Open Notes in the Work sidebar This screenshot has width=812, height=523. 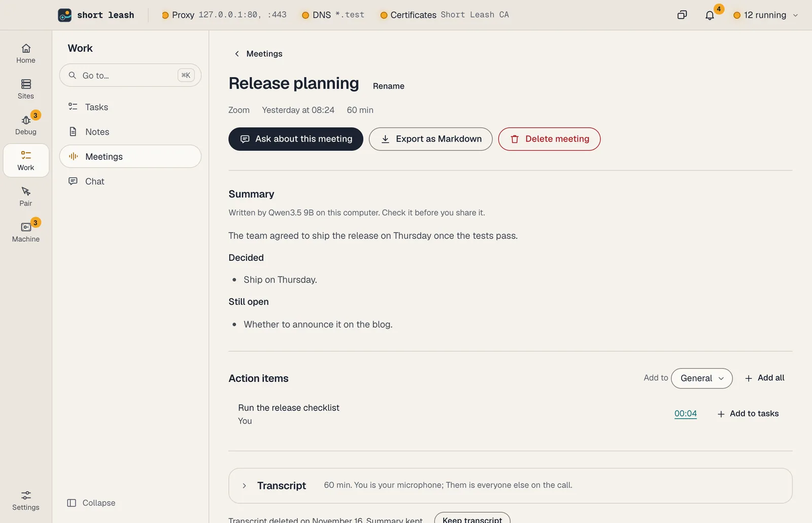(x=130, y=132)
